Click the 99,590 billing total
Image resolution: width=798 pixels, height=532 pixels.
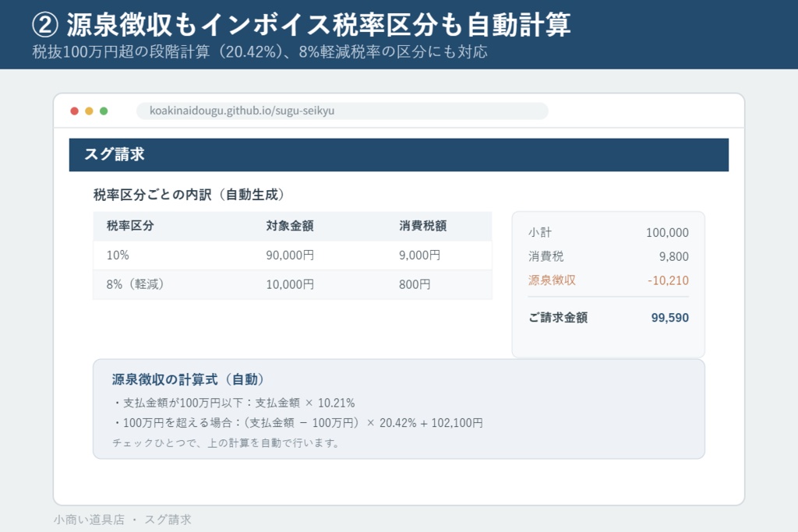click(x=670, y=317)
